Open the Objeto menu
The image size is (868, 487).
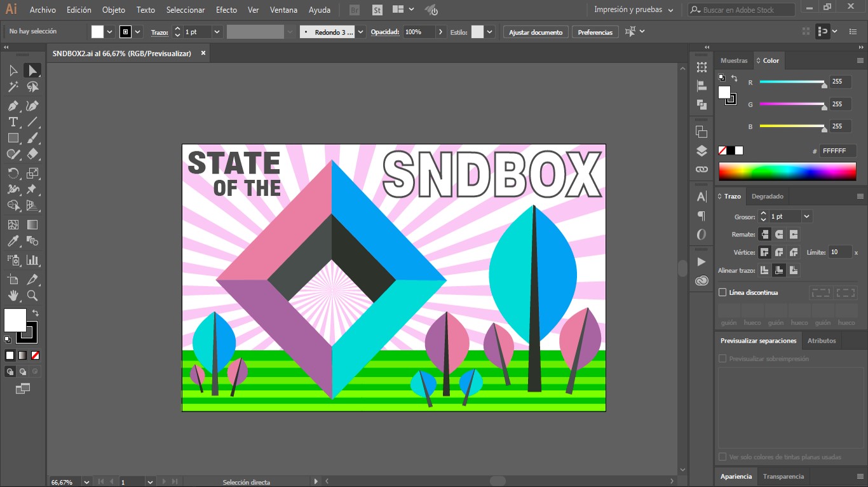(114, 10)
